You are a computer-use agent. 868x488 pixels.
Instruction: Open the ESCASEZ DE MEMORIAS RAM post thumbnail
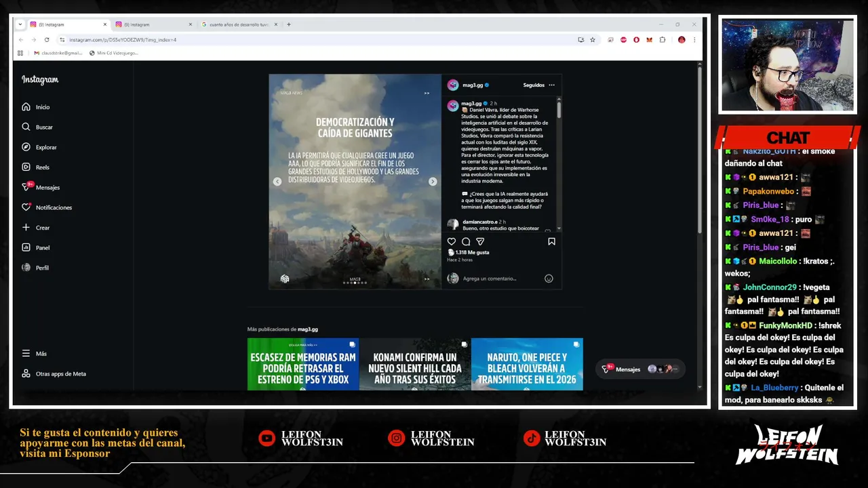pos(303,364)
